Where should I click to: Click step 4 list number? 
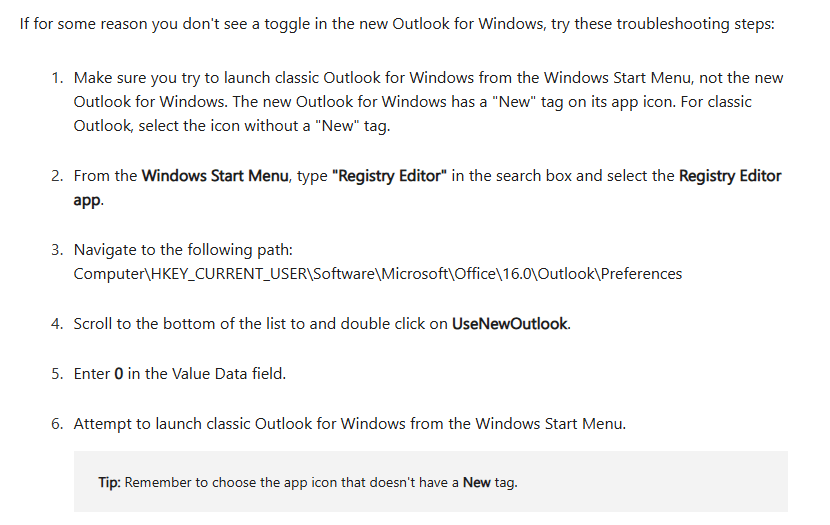(57, 324)
